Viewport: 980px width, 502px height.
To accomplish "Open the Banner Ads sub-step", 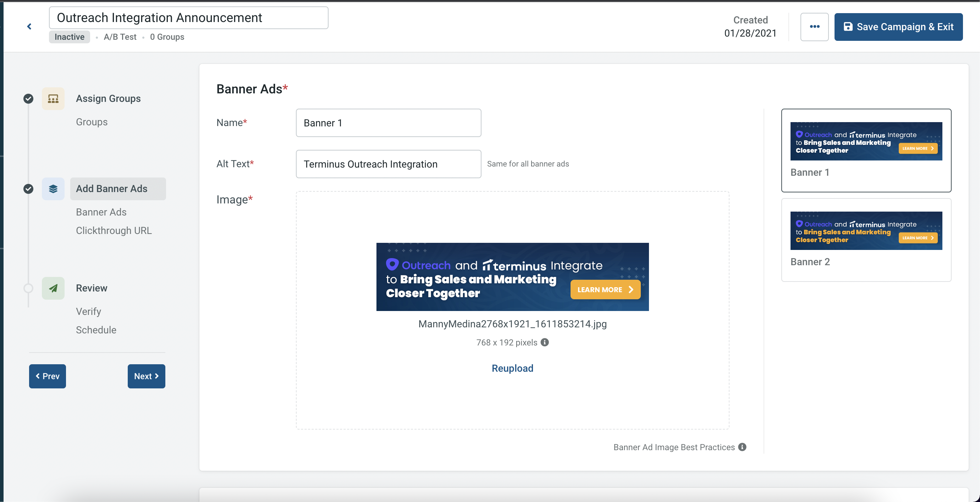I will 101,212.
